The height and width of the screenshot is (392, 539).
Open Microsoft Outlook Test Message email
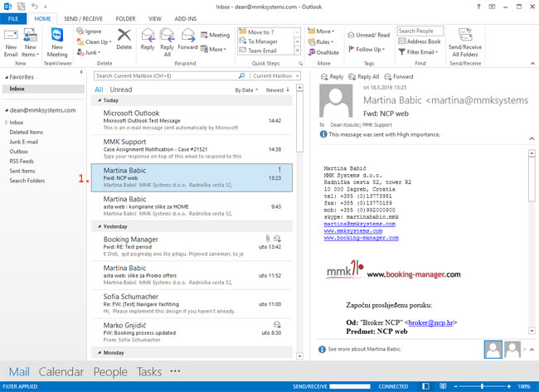[192, 120]
